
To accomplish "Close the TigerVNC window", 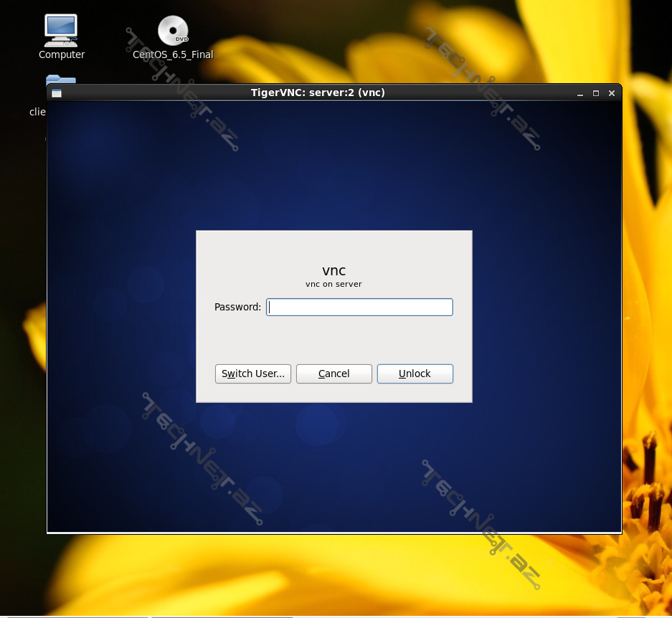I will click(x=612, y=93).
